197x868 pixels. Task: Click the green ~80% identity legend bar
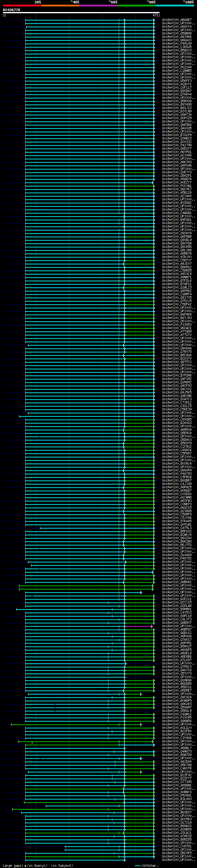136,6
